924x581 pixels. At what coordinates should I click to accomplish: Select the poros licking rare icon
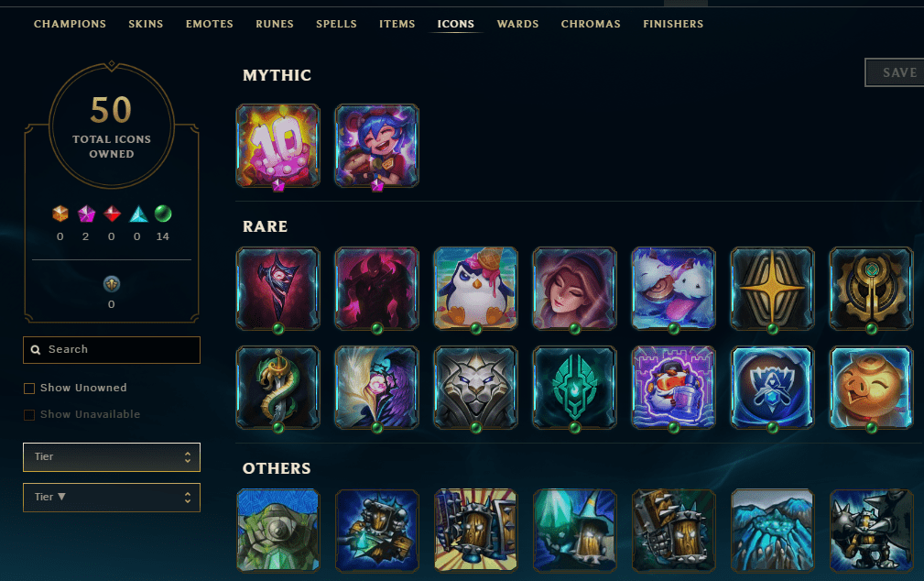674,289
